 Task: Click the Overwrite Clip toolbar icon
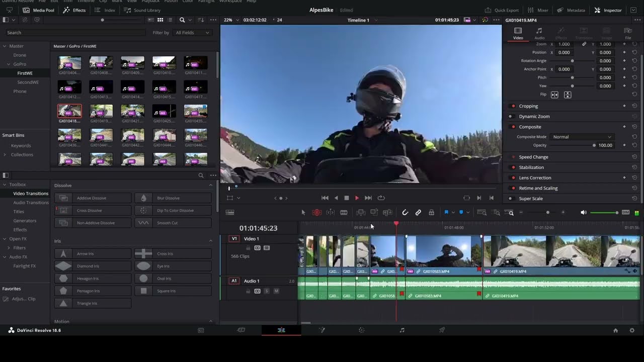374,213
